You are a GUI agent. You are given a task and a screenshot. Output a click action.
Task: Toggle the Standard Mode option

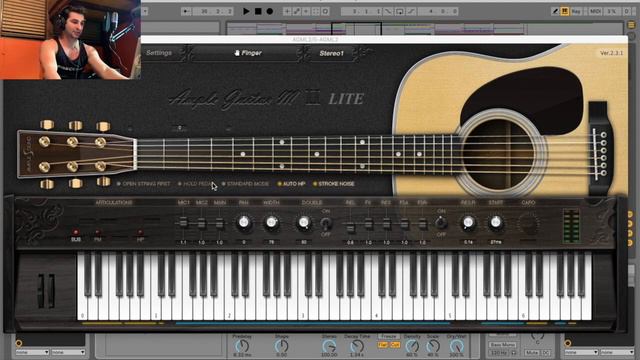(x=245, y=184)
